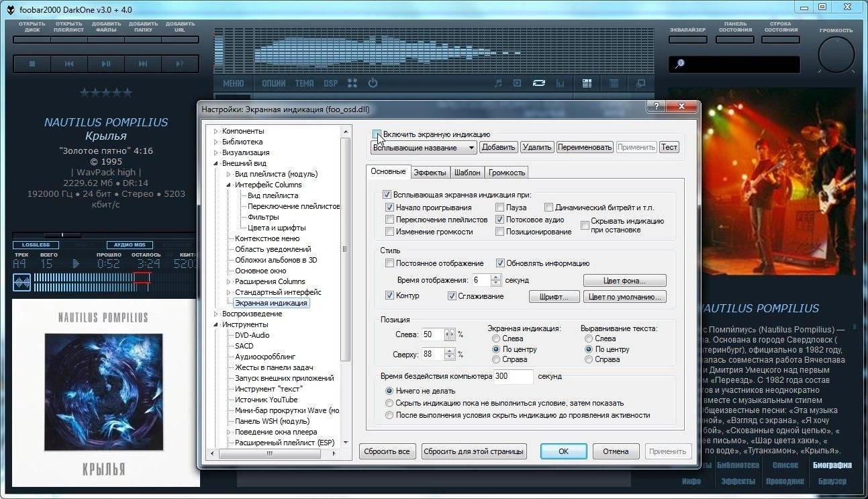Click the overlapping windows icon
Screen dimensions: 868x499
coord(641,83)
